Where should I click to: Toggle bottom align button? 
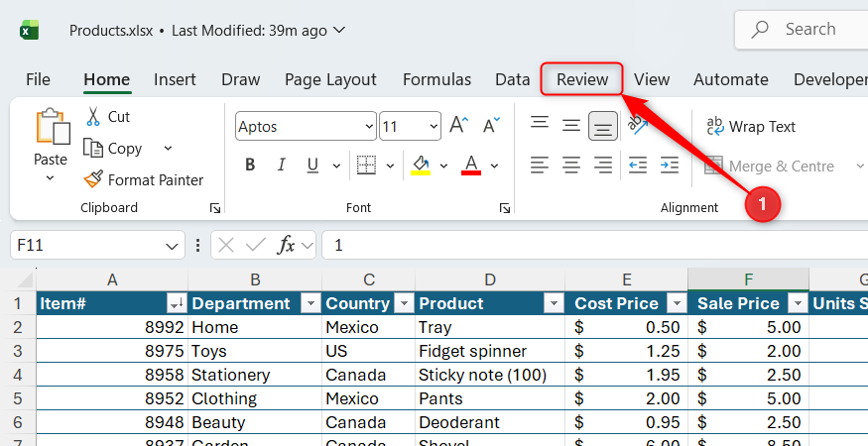603,126
